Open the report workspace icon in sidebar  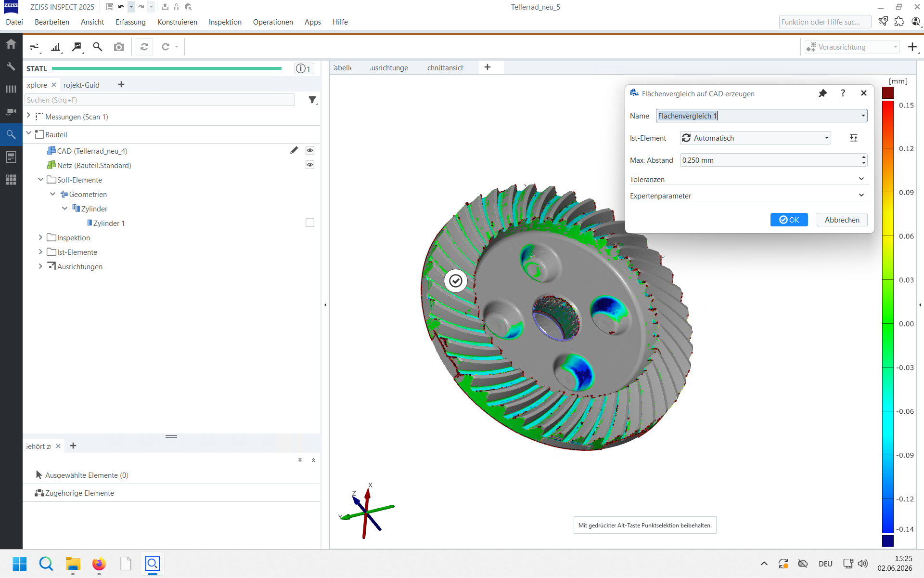tap(11, 157)
